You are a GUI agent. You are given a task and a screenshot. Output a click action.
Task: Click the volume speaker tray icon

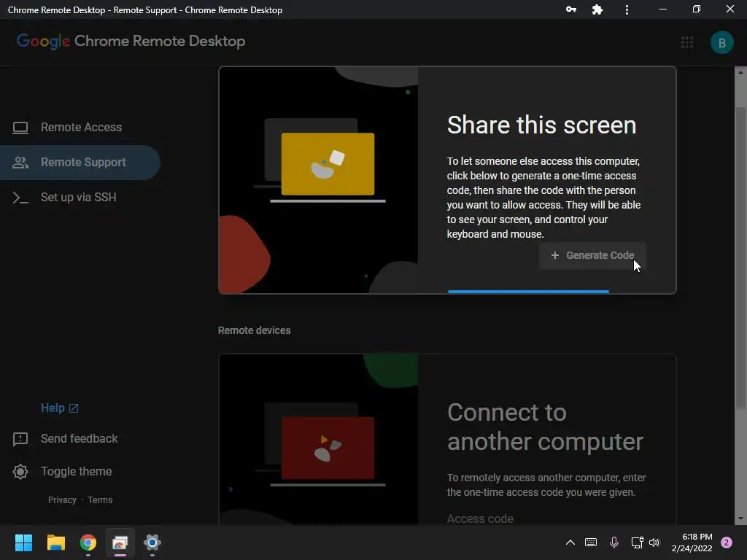click(654, 542)
